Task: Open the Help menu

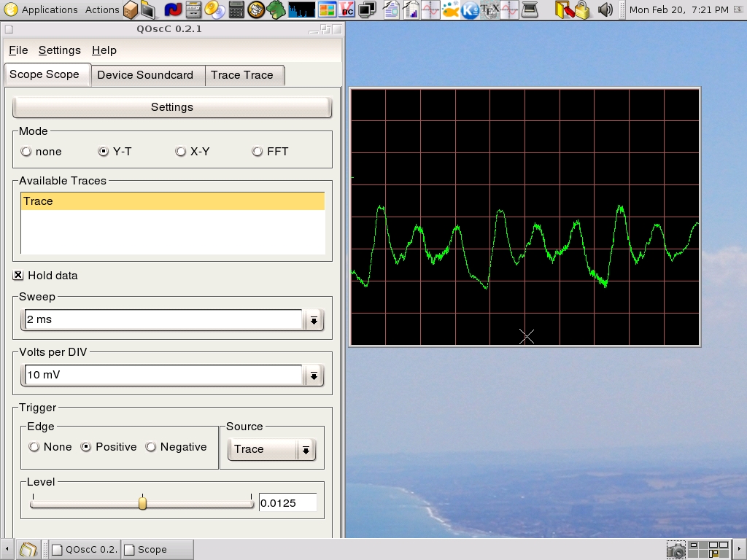Action: (x=104, y=50)
